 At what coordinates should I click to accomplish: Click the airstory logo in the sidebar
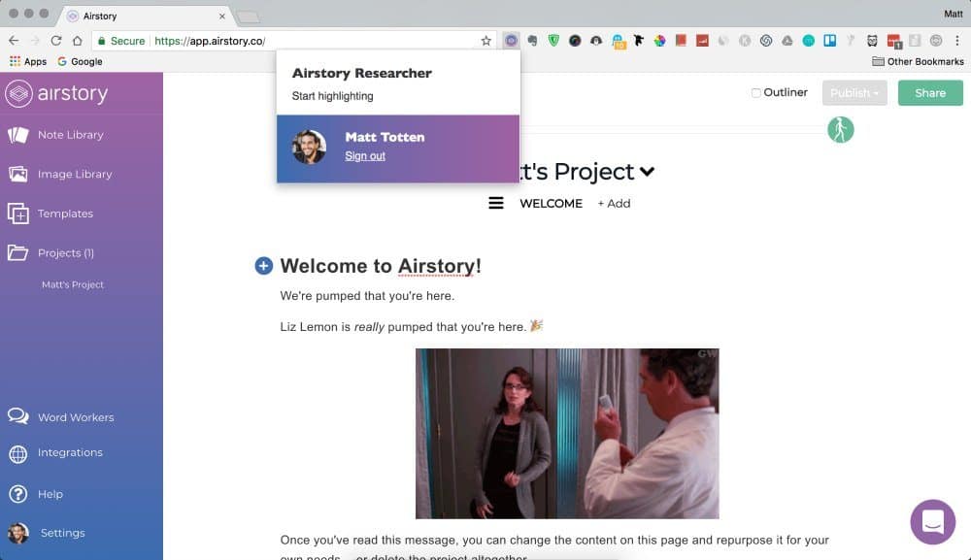click(x=57, y=93)
